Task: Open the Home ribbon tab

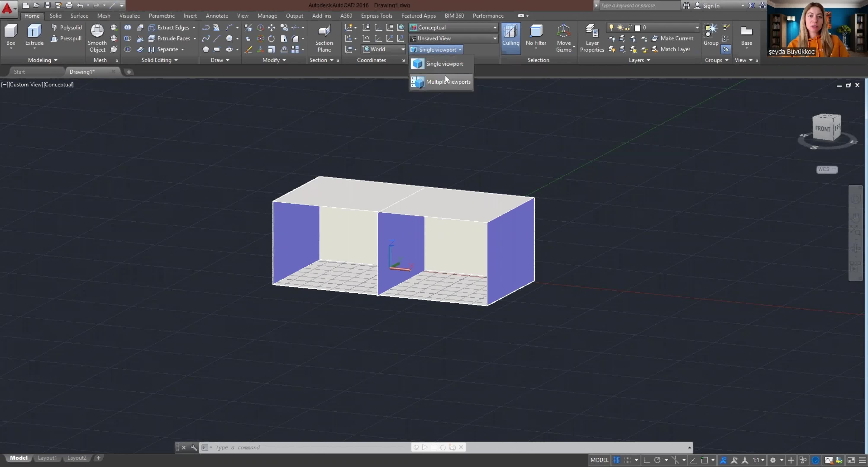Action: coord(32,16)
